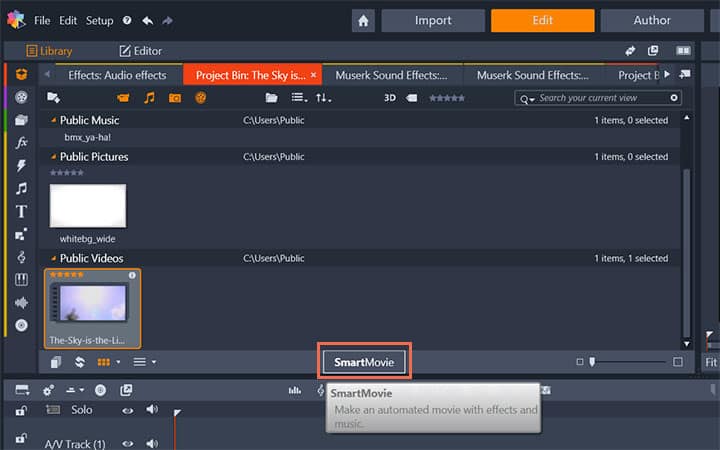This screenshot has width=720, height=450.
Task: Adjust the thumbnail size slider
Action: click(x=591, y=361)
